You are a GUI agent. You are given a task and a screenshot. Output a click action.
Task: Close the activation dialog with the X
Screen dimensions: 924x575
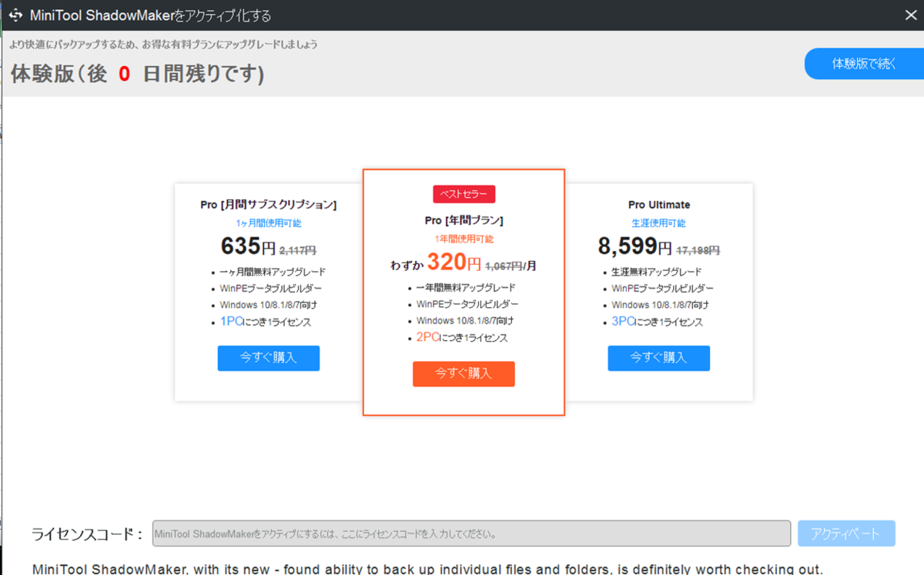(x=909, y=14)
